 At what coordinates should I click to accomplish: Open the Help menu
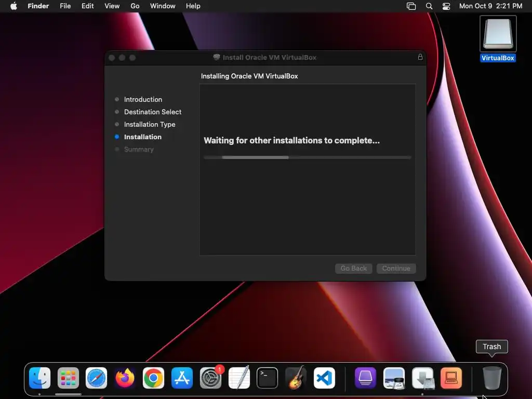(193, 6)
